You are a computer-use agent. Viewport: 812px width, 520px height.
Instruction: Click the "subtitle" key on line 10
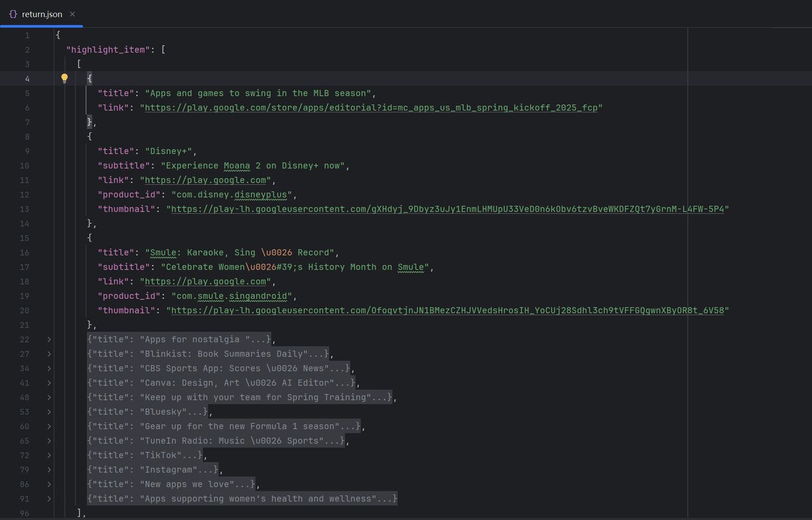[x=124, y=165]
